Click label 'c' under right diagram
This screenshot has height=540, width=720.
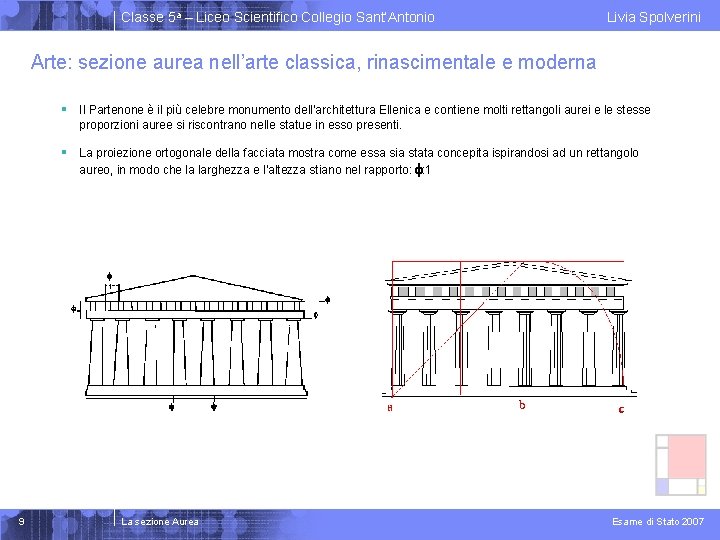pos(621,409)
